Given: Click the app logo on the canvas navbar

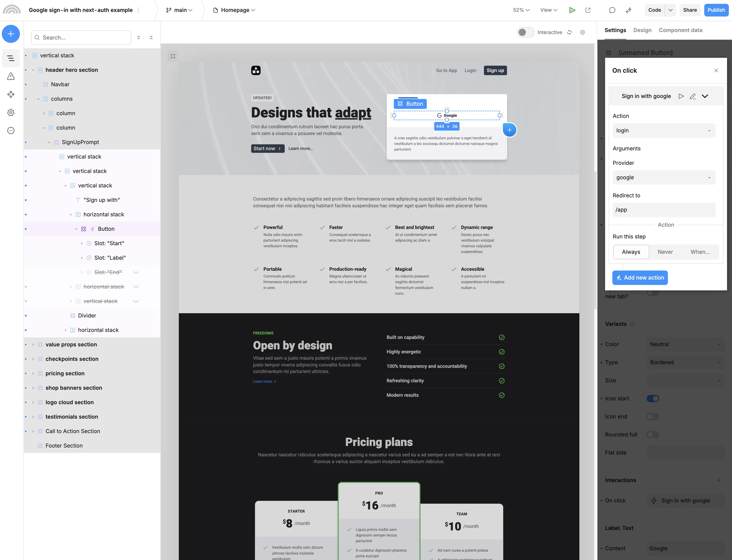Looking at the screenshot, I should (x=256, y=70).
